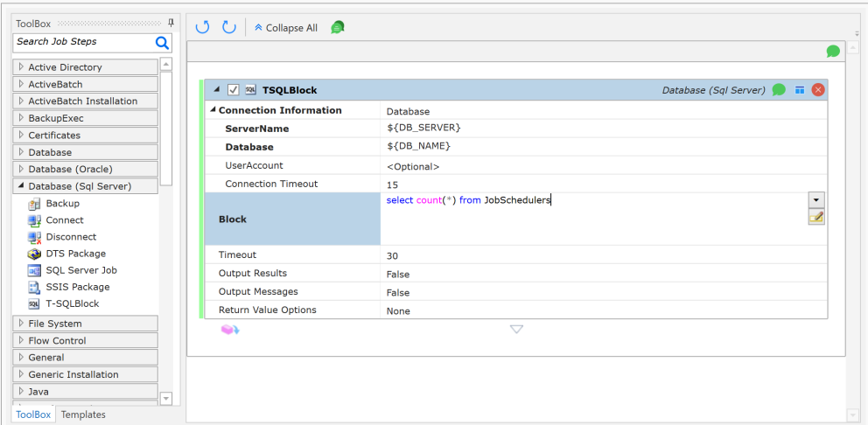
Task: Click the ToolBox scrollbar down arrow
Action: 166,398
